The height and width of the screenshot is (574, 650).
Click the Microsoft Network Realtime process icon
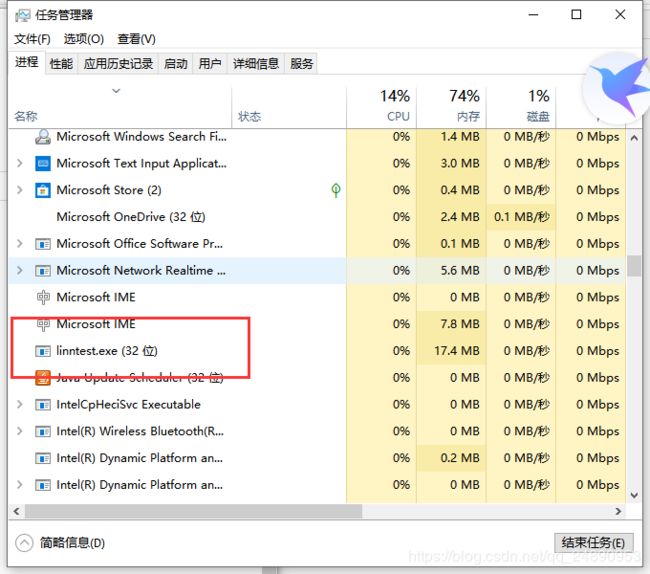(43, 271)
